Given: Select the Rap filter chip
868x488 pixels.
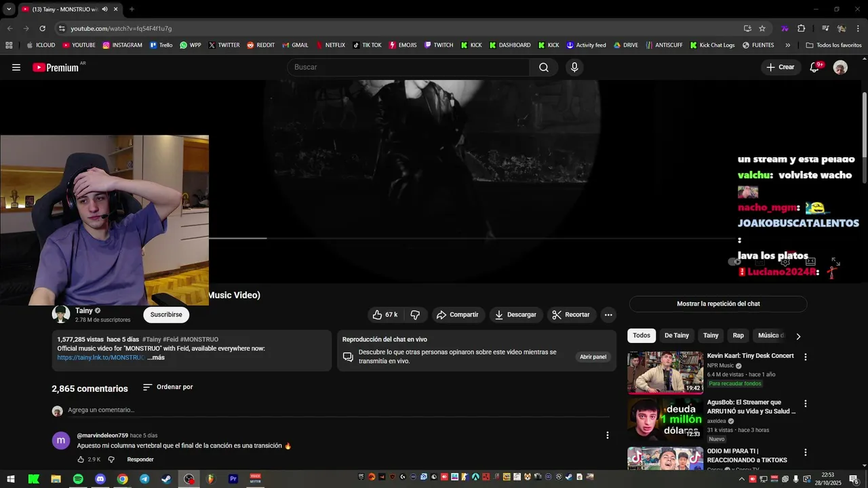Looking at the screenshot, I should pos(738,335).
